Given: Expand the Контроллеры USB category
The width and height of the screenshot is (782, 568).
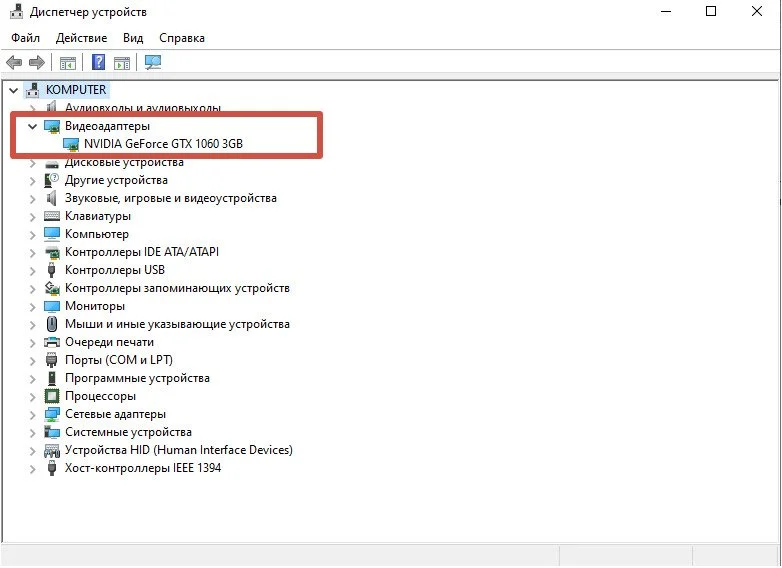Looking at the screenshot, I should pyautogui.click(x=32, y=271).
